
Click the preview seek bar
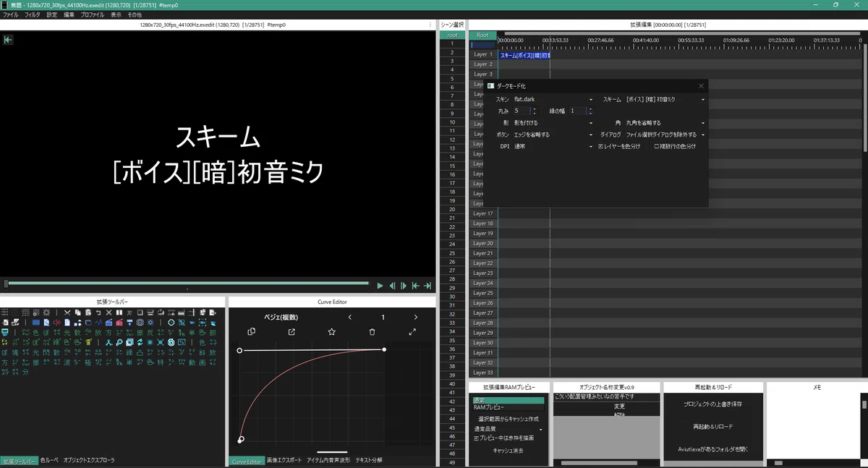pos(187,284)
